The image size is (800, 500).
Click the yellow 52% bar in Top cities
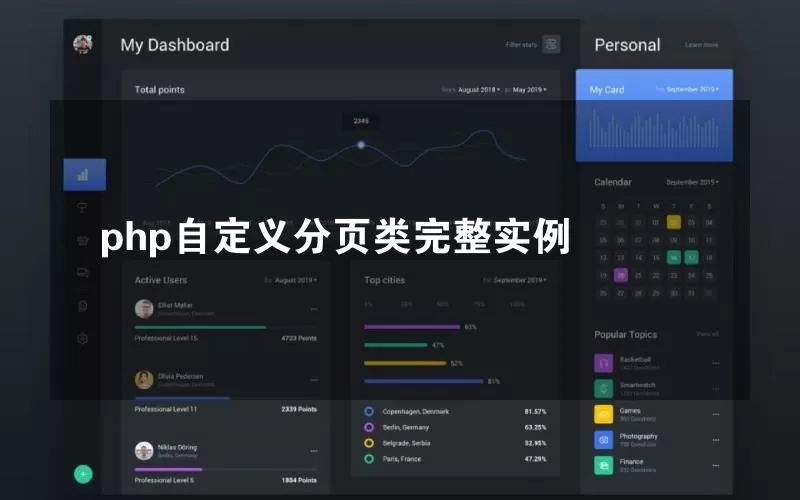point(405,363)
